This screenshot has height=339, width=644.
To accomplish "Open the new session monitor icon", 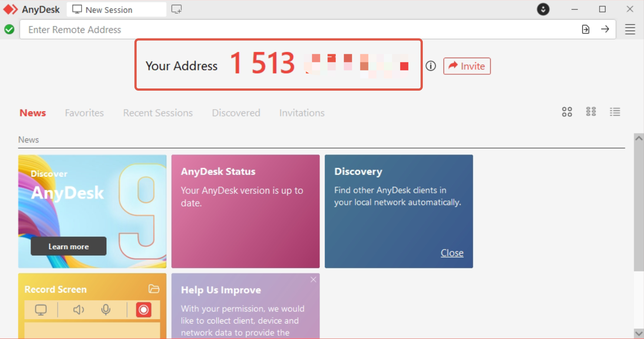I will tap(176, 9).
